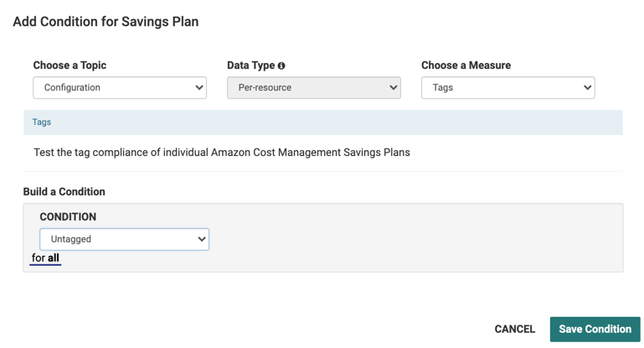Click the "Choose a Topic" label

(70, 65)
